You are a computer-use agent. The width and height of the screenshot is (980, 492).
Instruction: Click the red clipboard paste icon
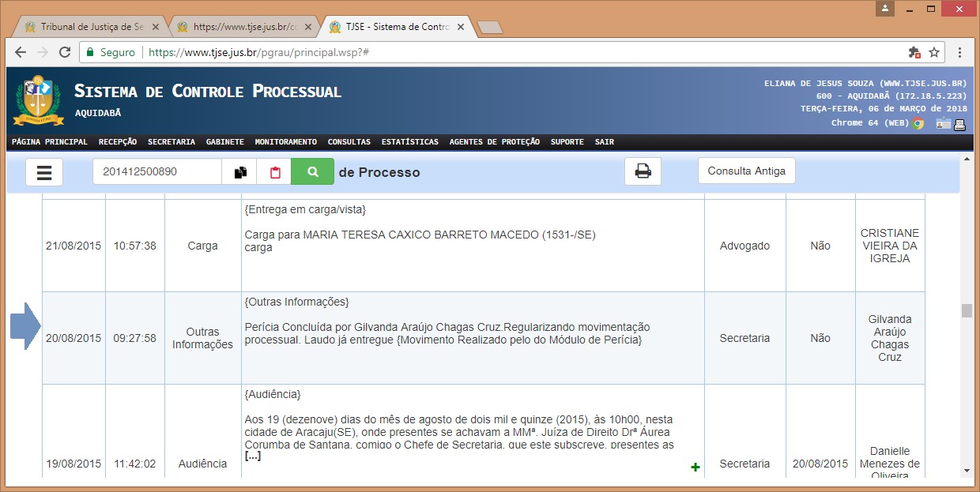pos(274,172)
